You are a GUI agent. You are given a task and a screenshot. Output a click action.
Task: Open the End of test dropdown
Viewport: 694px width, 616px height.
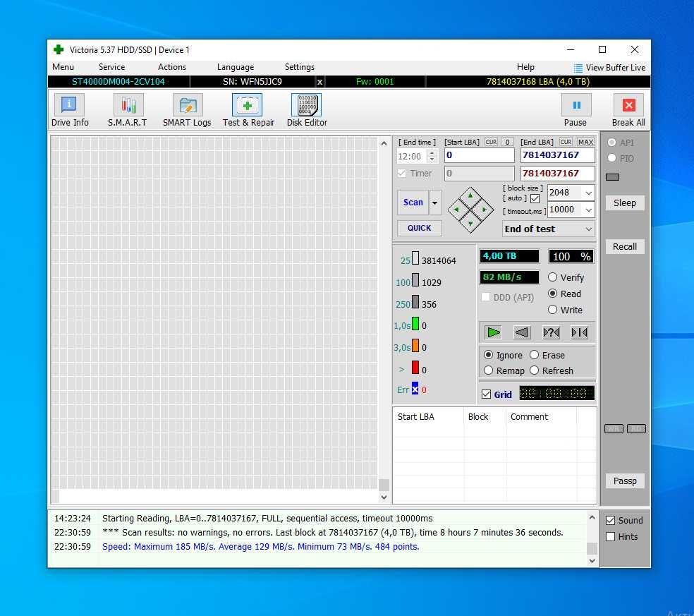coord(549,229)
